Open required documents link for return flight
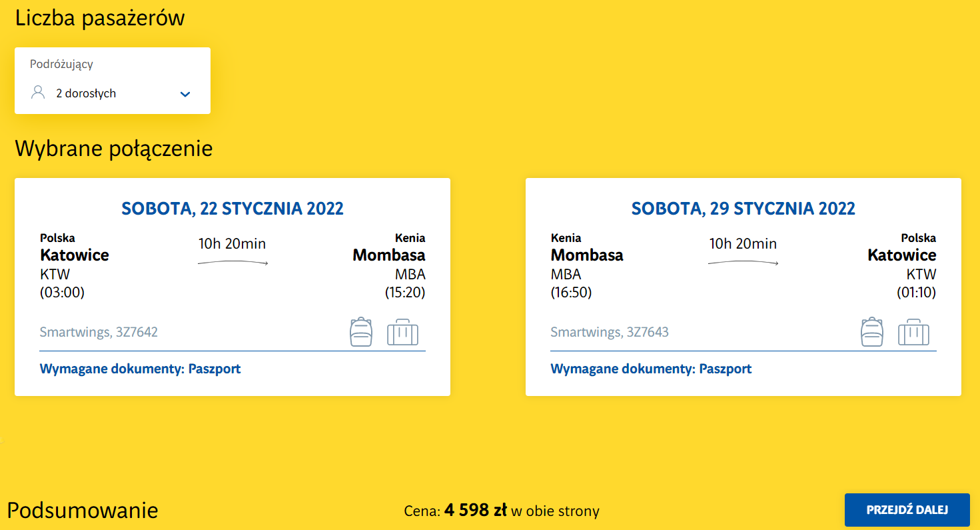This screenshot has height=530, width=980. [651, 369]
